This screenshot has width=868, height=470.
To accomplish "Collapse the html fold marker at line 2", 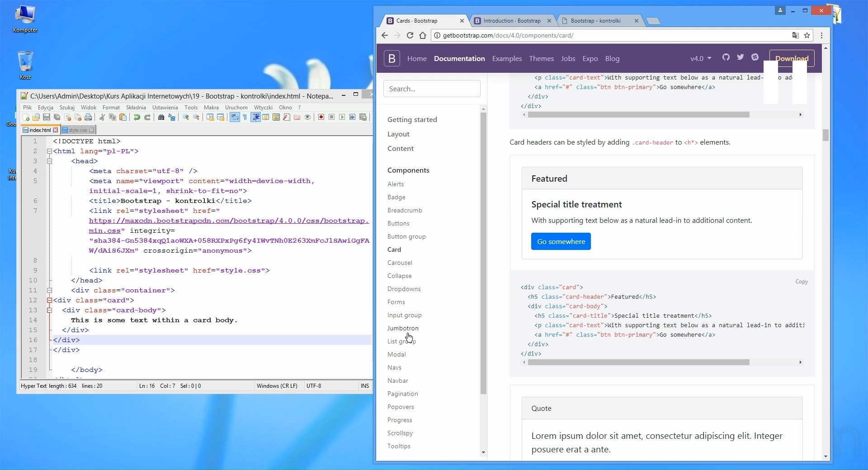I will (50, 151).
